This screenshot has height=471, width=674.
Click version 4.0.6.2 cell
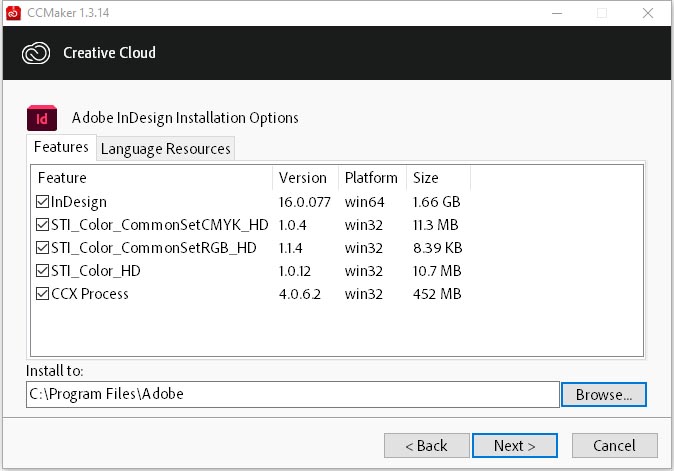click(300, 294)
